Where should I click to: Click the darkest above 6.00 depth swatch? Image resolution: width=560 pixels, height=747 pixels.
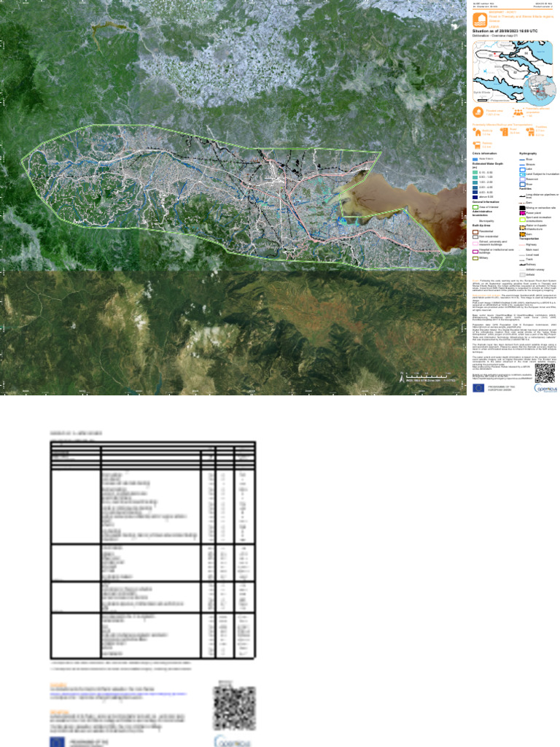coord(475,197)
